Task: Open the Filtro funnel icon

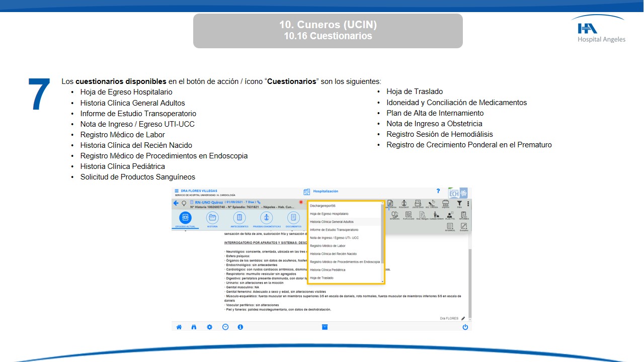Action: click(x=459, y=203)
